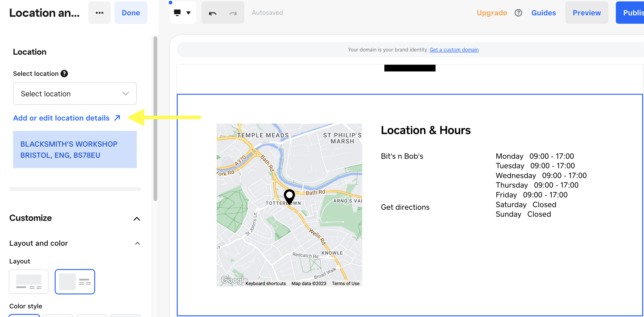644x317 pixels.
Task: Click the Sunday Closed row
Action: tap(523, 214)
